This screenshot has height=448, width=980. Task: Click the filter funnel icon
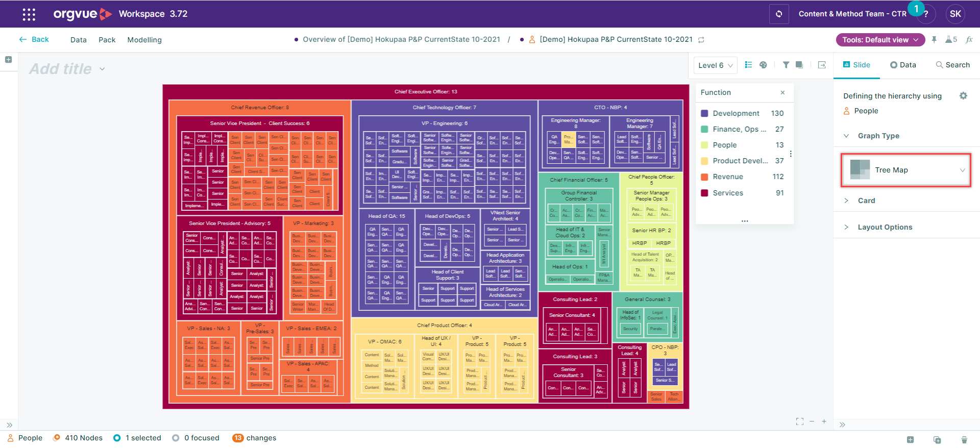coord(786,65)
